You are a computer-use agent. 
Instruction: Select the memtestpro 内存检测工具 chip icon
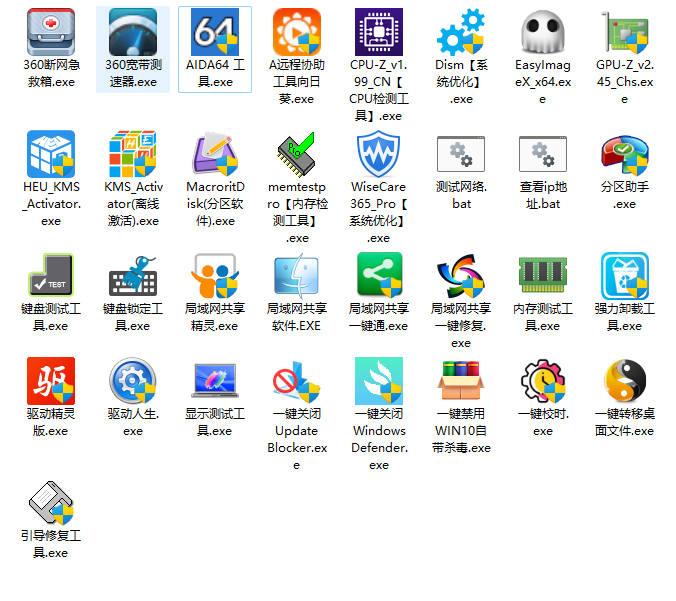[297, 154]
